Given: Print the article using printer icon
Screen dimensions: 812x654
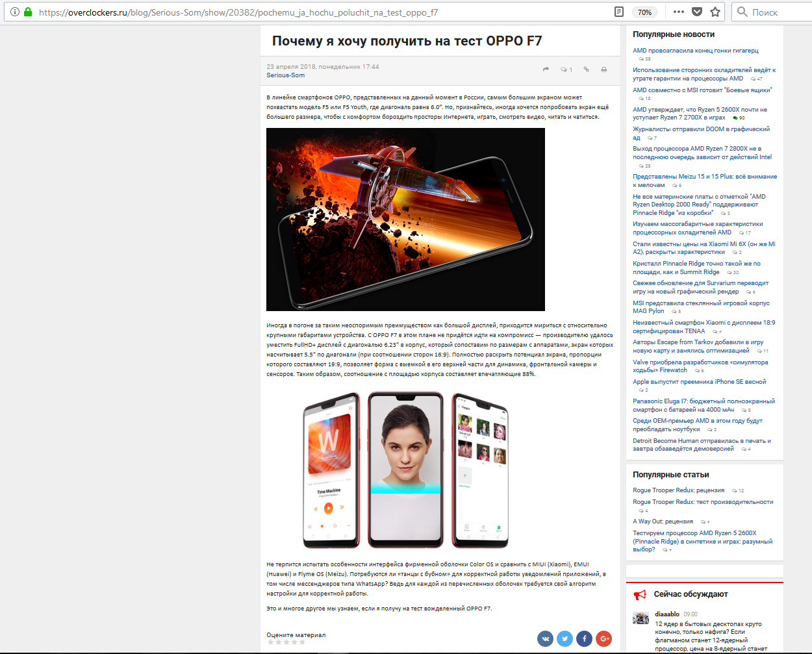Looking at the screenshot, I should (604, 69).
